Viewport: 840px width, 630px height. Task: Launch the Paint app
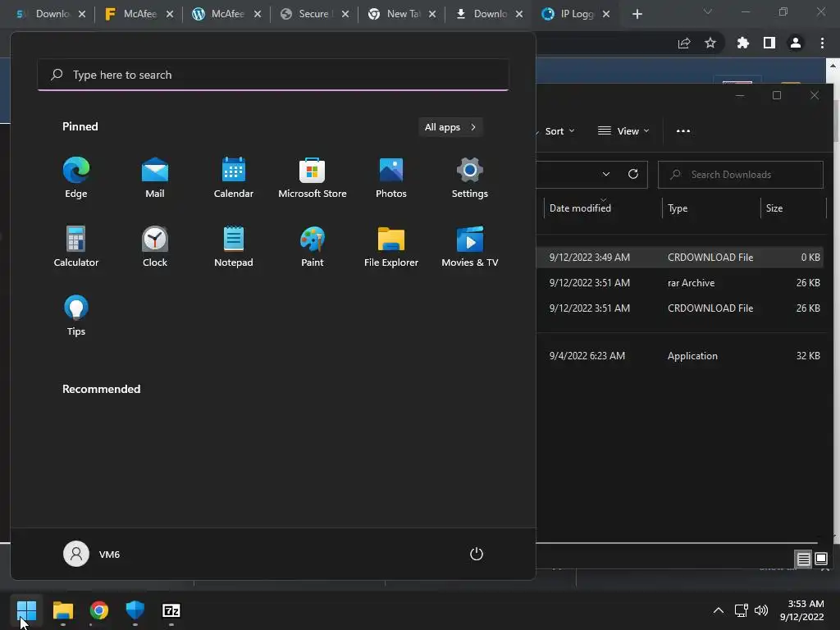(x=313, y=246)
